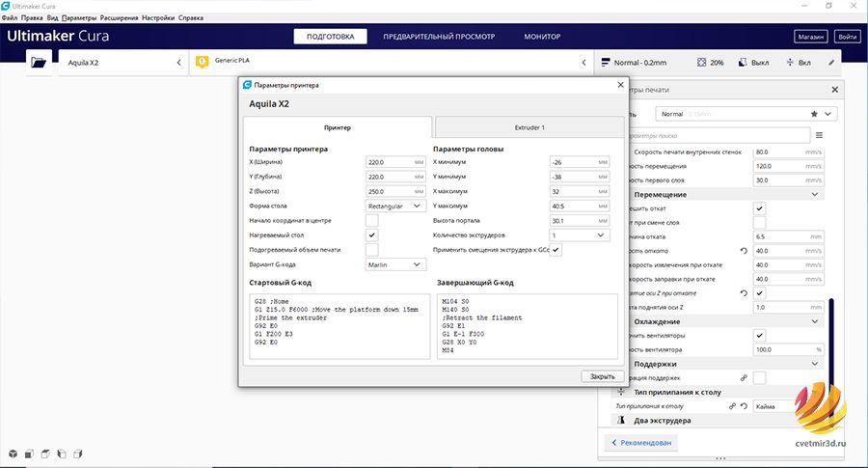Select the 3D perspective view cube icon
868x468 pixels.
click(13, 454)
